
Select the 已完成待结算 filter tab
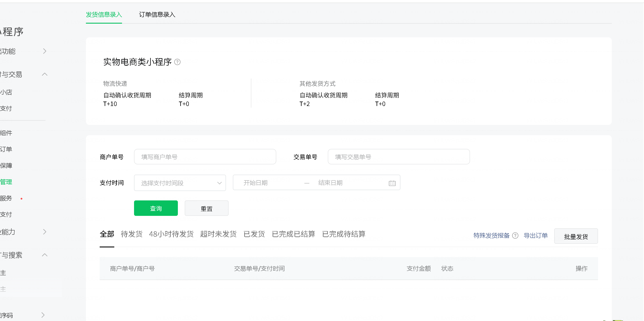[x=343, y=234]
